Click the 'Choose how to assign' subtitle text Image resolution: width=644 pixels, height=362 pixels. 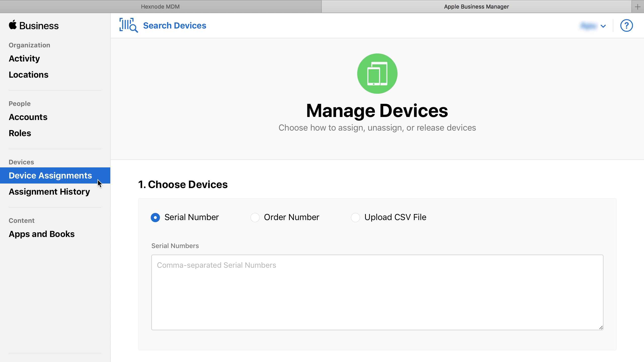coord(377,128)
